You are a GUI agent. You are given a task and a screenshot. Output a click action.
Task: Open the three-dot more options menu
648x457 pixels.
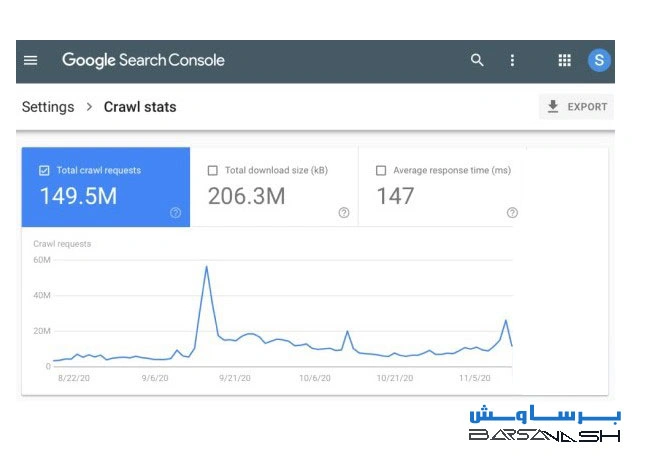click(512, 60)
